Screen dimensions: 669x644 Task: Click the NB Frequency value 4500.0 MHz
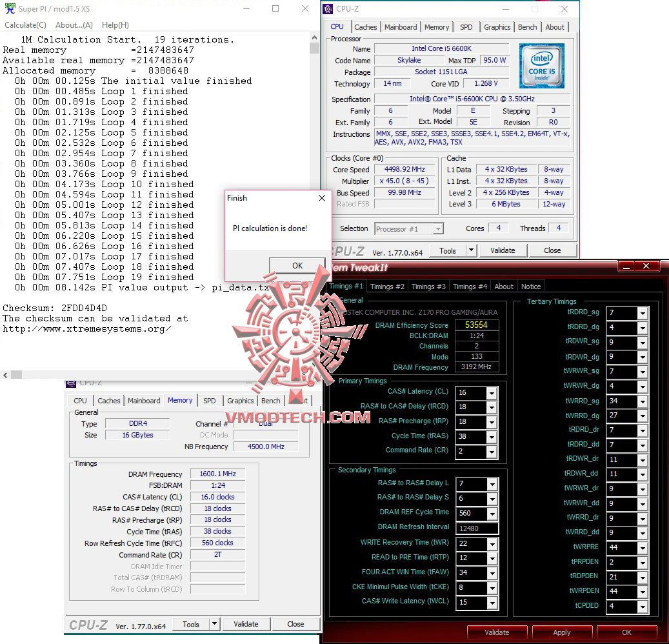(x=266, y=447)
